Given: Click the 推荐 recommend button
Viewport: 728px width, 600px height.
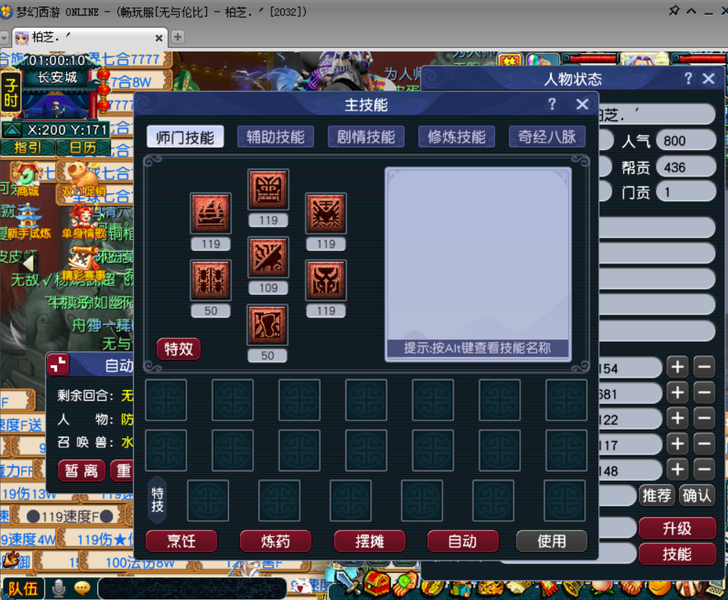Looking at the screenshot, I should pos(656,496).
